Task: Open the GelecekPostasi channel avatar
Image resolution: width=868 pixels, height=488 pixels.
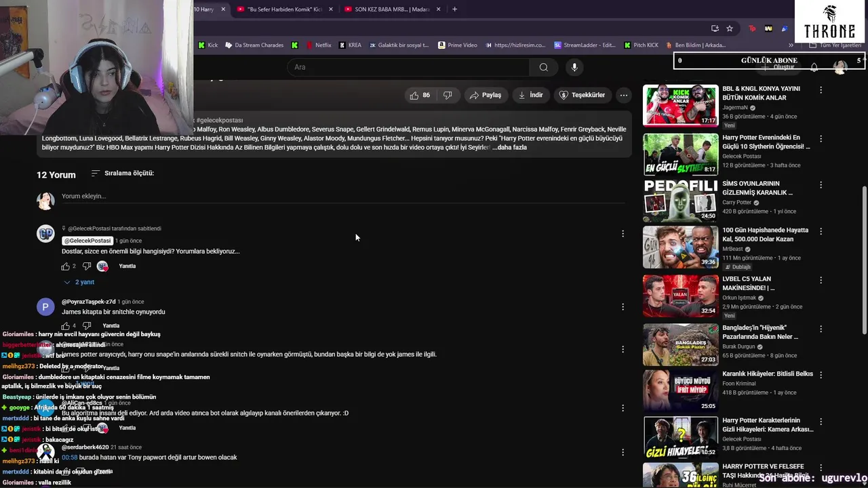Action: click(x=45, y=234)
